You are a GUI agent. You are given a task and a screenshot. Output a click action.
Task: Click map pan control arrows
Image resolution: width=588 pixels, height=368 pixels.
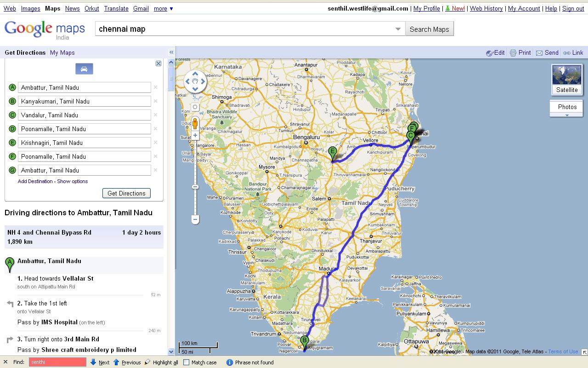tap(195, 82)
